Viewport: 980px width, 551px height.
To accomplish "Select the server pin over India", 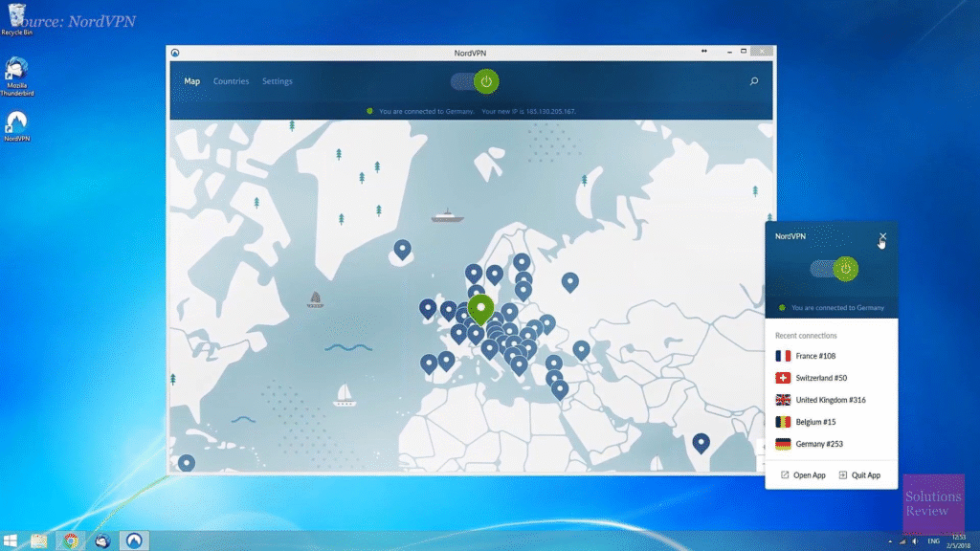I will 701,442.
